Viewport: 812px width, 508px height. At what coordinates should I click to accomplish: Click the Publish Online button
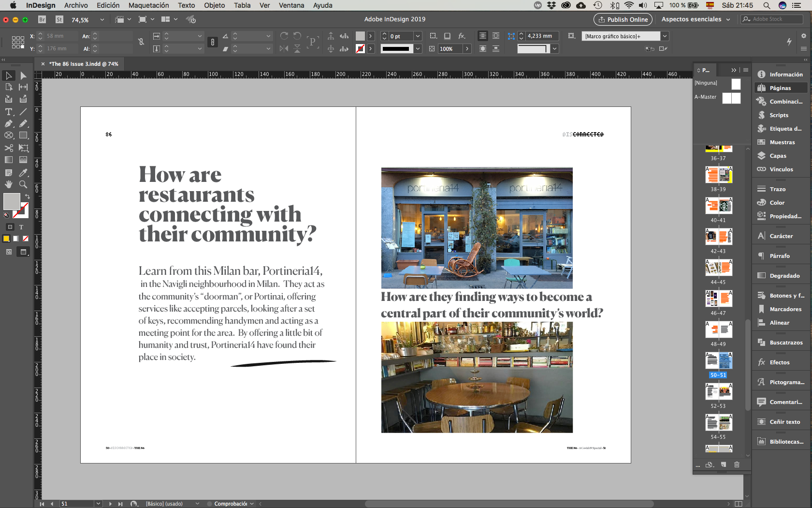click(623, 19)
